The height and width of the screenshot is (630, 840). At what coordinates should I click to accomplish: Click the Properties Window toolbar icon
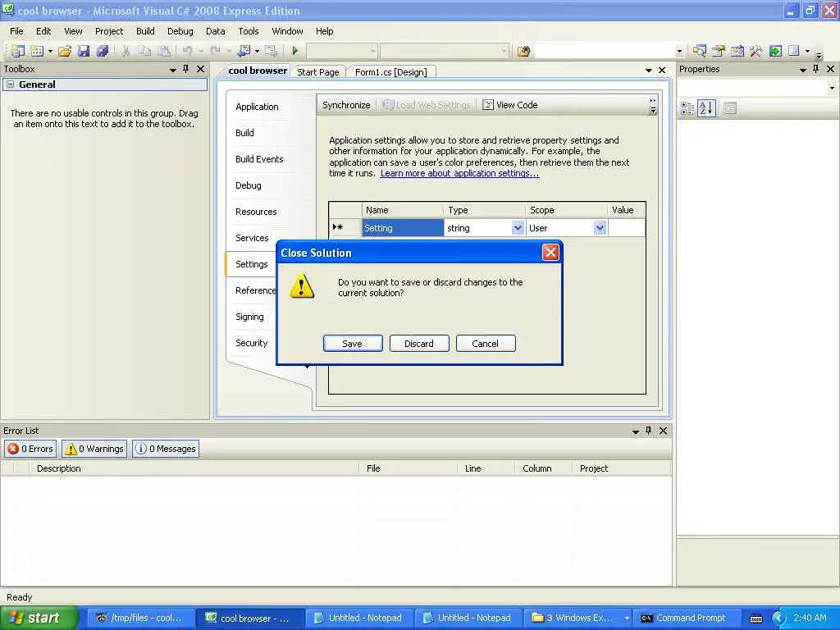[719, 51]
